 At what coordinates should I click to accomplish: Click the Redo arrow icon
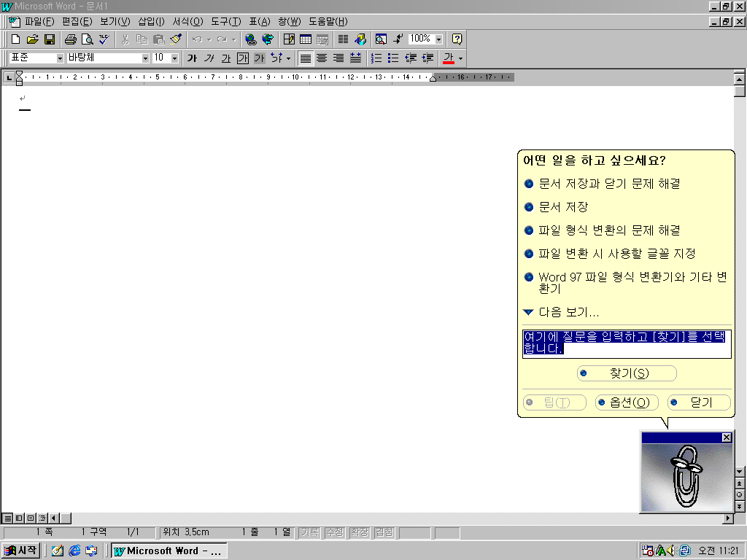pyautogui.click(x=222, y=39)
